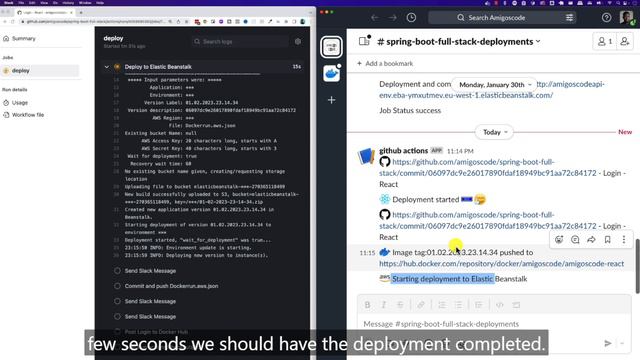Click the 'Deployment started' message text
Image resolution: width=640 pixels, height=360 pixels.
click(425, 200)
